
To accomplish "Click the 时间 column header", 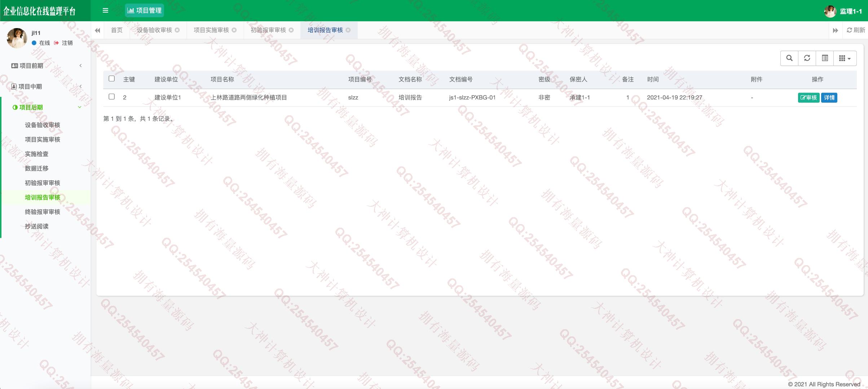I will click(x=653, y=79).
